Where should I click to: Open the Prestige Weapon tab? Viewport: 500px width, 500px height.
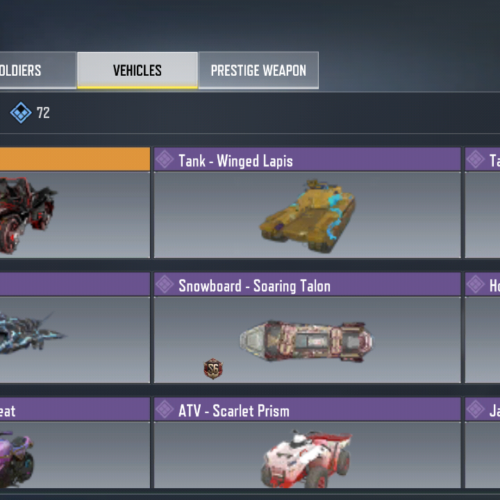point(259,70)
